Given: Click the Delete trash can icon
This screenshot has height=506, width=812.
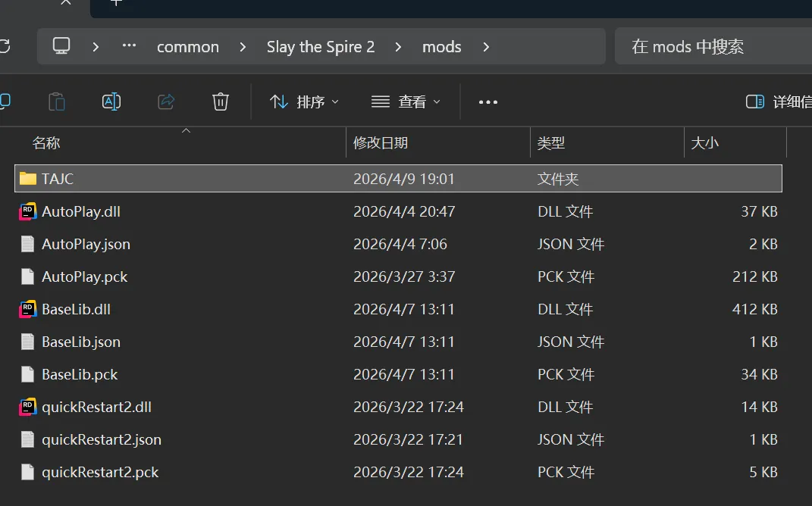Looking at the screenshot, I should [x=221, y=102].
